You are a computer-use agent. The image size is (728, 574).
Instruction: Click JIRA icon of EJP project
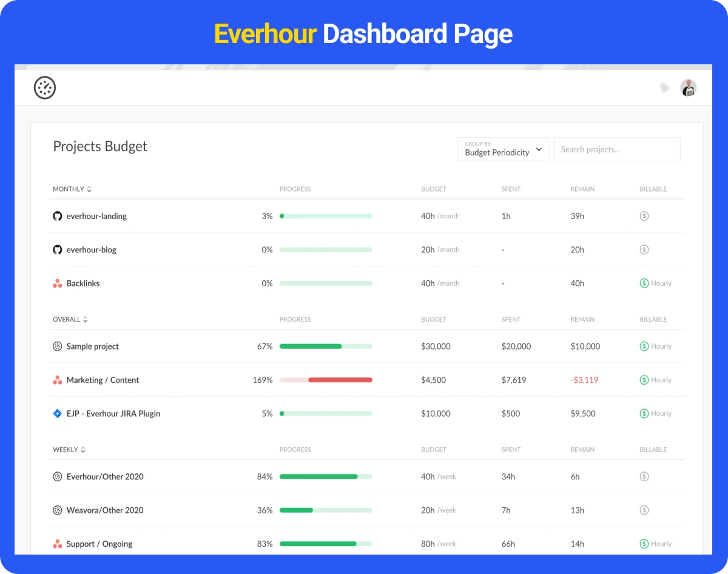pos(58,414)
